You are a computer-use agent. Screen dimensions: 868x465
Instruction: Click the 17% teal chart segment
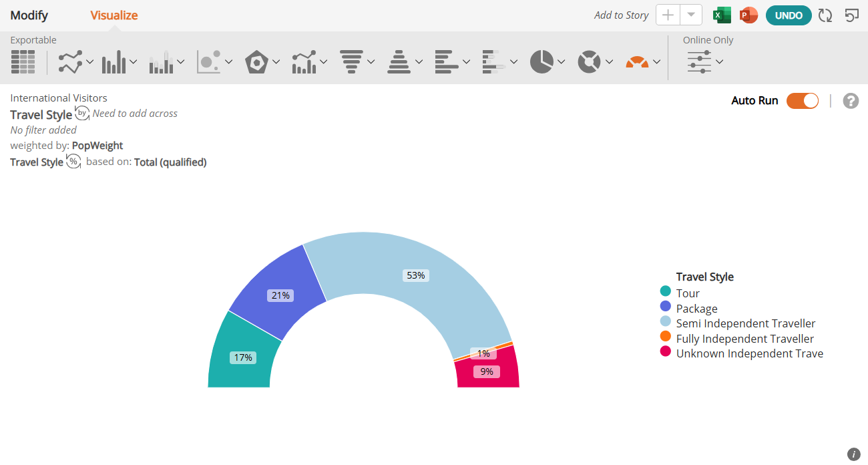[x=243, y=357]
